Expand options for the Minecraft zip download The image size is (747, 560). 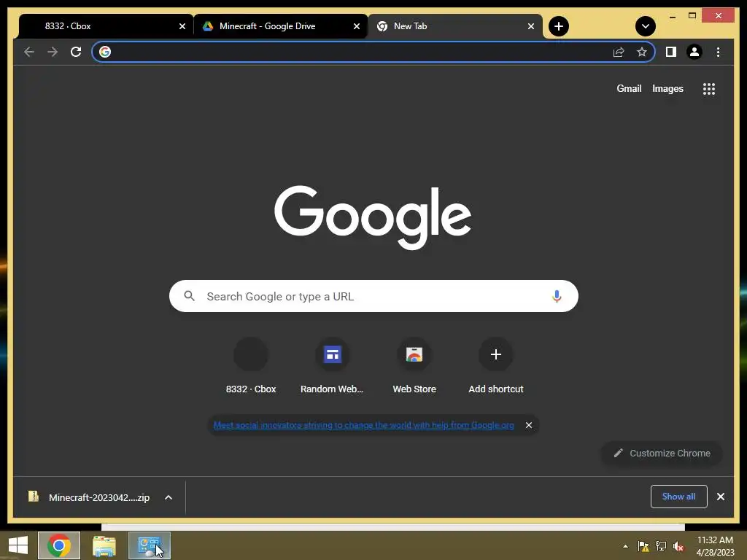click(x=169, y=497)
